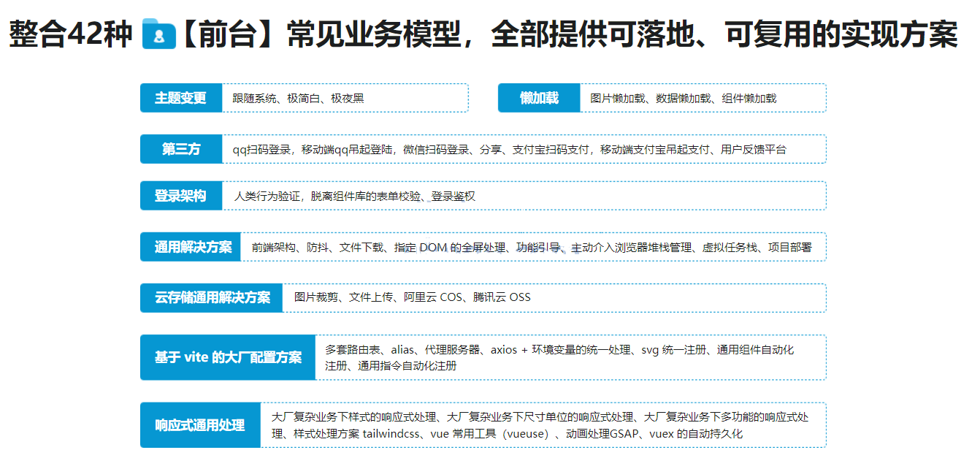
Task: Click the 响应式通用处理 blue label
Action: 200,425
